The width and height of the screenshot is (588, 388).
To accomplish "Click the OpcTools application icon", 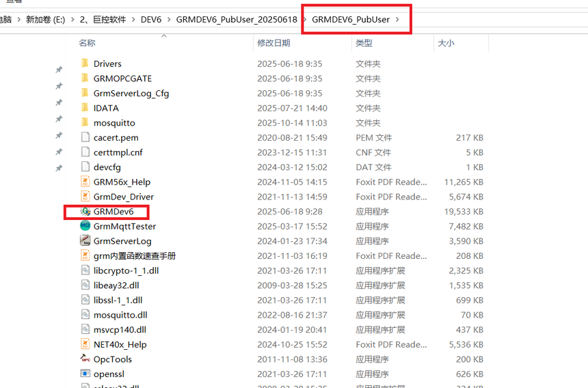I will (x=85, y=359).
